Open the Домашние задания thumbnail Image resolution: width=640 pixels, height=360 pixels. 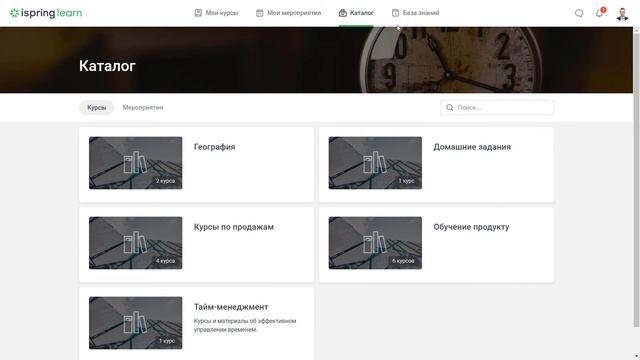[x=375, y=163]
